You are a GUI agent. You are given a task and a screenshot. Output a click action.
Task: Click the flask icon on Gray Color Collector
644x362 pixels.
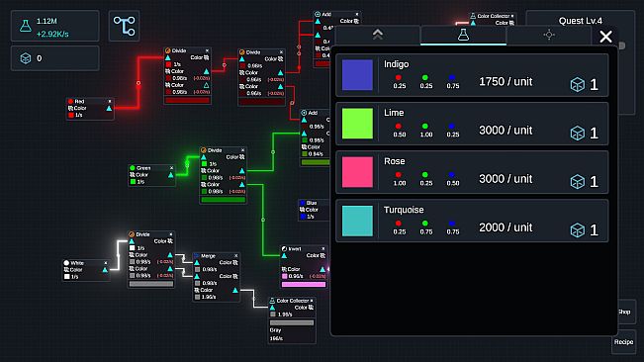pyautogui.click(x=272, y=301)
